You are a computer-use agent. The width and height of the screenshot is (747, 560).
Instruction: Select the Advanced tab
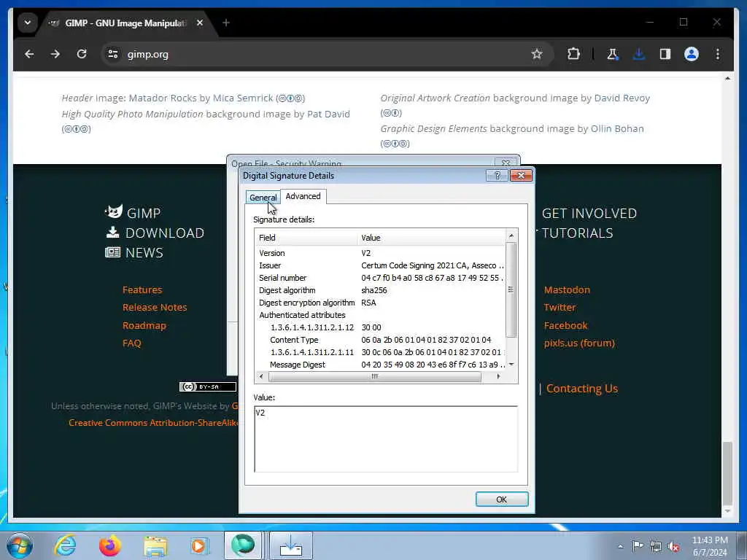pos(303,196)
